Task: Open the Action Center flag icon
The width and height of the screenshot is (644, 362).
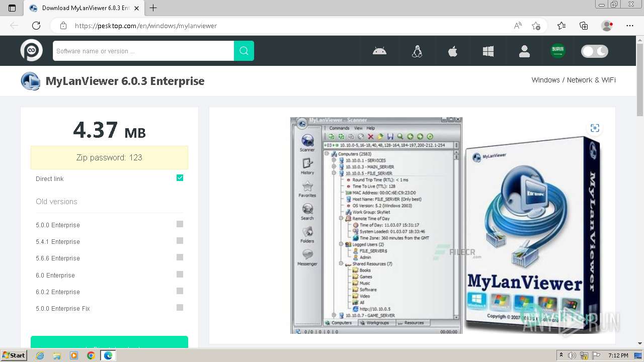Action: click(596, 355)
